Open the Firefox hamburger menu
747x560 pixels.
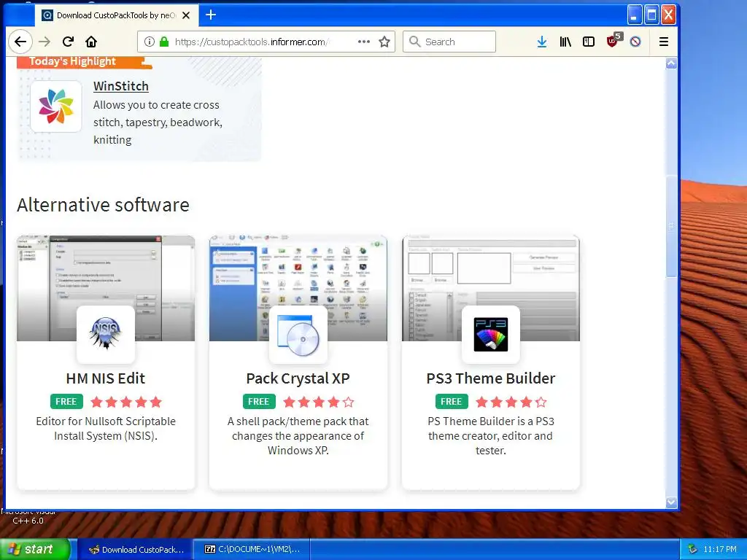pos(664,42)
